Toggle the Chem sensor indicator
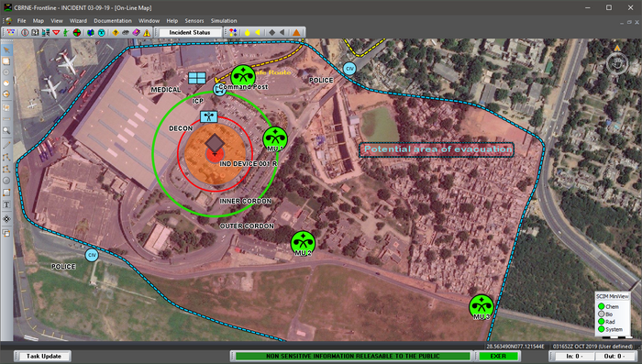This screenshot has height=364, width=642. point(601,306)
